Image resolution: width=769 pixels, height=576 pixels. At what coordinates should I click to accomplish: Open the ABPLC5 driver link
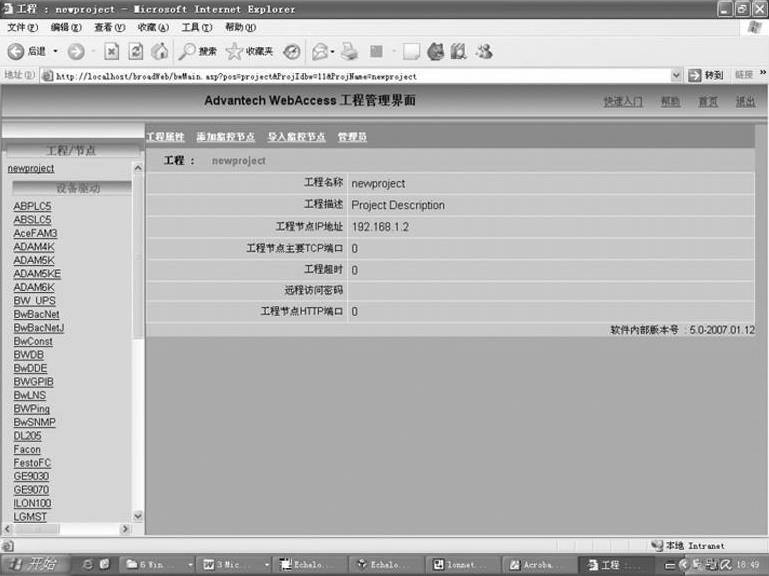(32, 206)
